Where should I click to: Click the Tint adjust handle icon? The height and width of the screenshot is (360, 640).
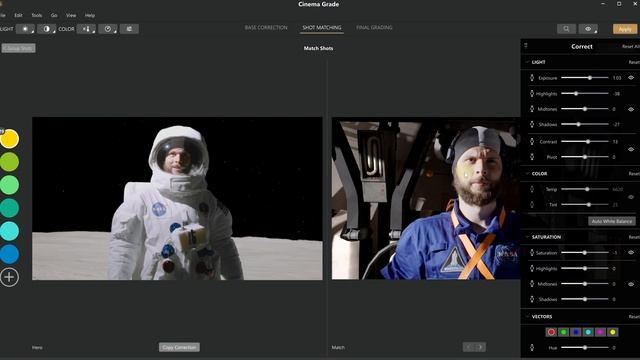pyautogui.click(x=532, y=204)
